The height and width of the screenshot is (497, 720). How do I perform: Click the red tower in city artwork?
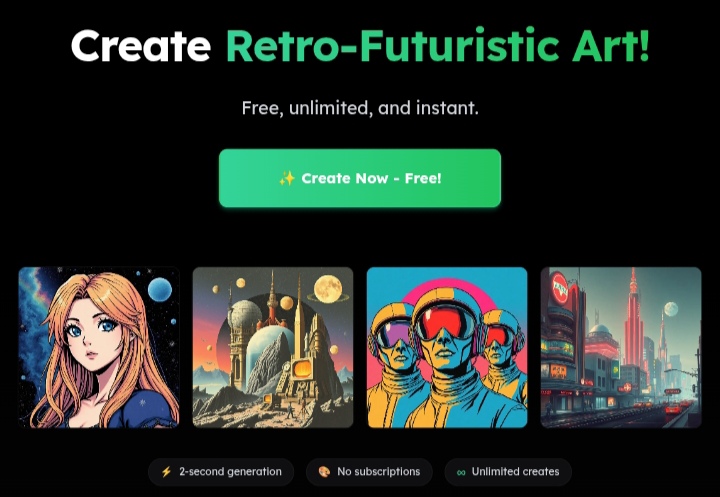634,322
